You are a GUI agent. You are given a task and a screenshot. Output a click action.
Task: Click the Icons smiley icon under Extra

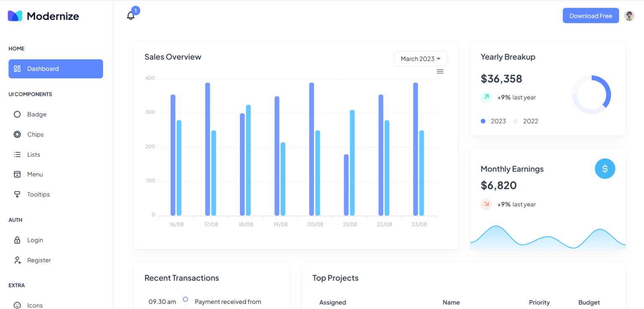[x=17, y=305]
